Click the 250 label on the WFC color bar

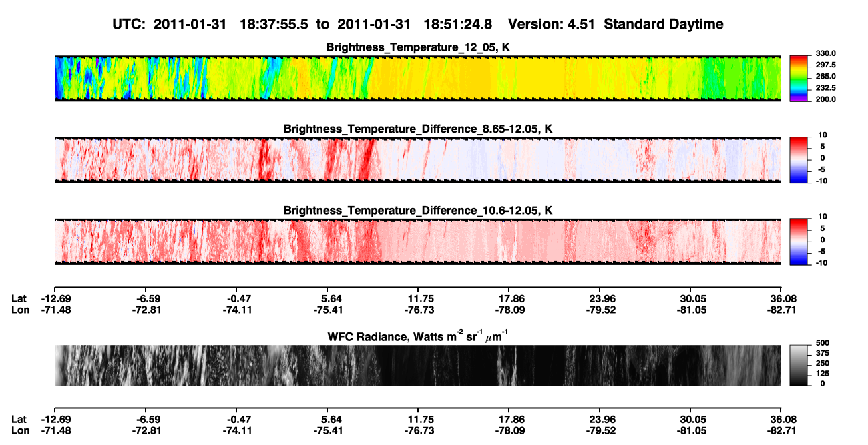coord(822,363)
